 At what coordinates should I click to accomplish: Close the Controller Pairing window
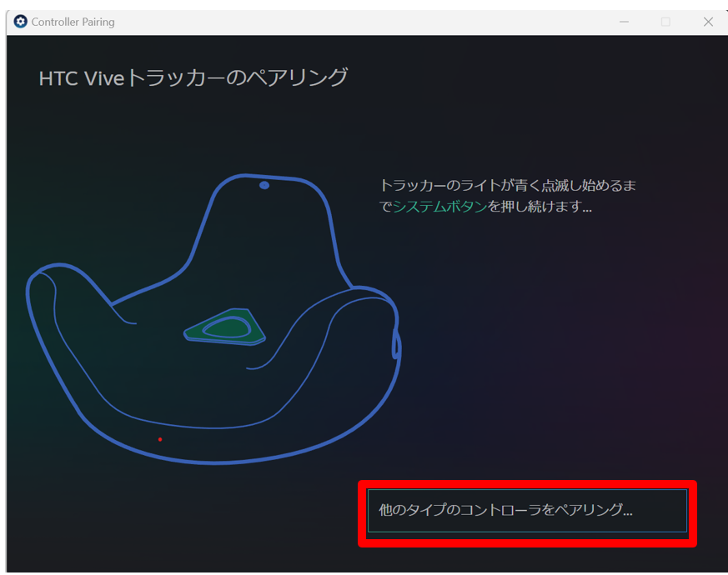[x=708, y=22]
